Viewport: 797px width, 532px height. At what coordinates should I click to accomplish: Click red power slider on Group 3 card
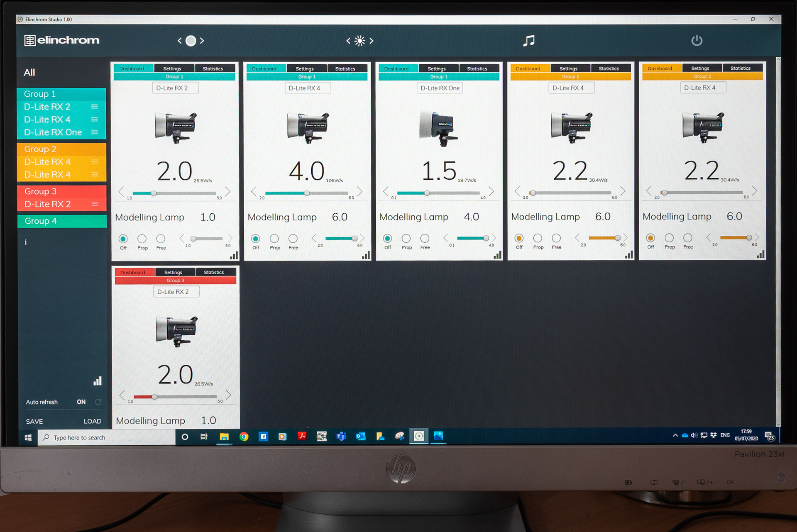(x=175, y=397)
